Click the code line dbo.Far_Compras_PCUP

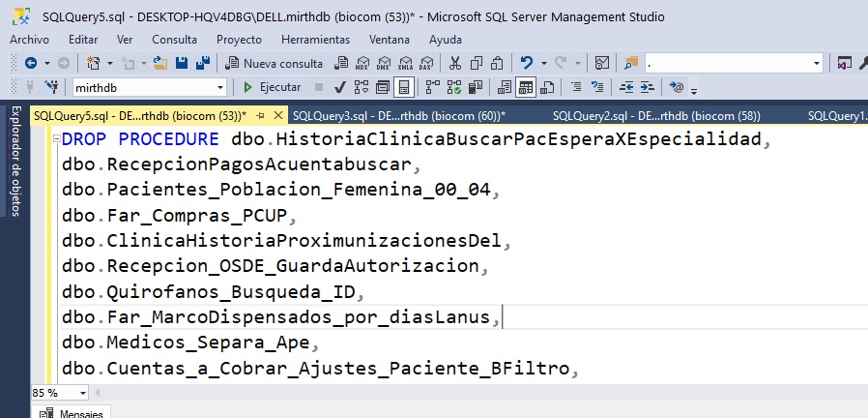[x=180, y=215]
